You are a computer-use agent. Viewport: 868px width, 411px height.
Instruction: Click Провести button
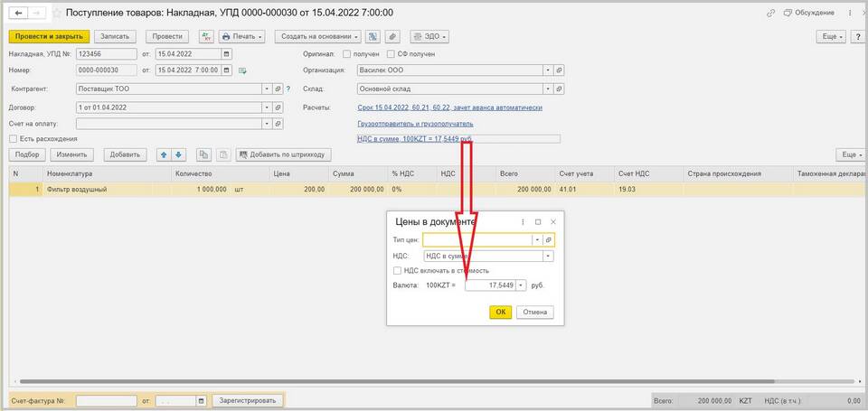pyautogui.click(x=168, y=36)
